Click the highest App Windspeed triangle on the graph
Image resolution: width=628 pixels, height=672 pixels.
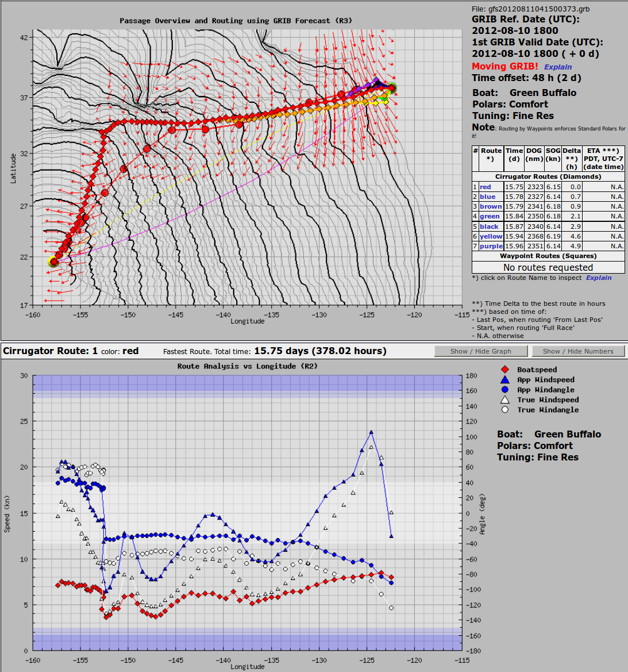click(x=371, y=432)
